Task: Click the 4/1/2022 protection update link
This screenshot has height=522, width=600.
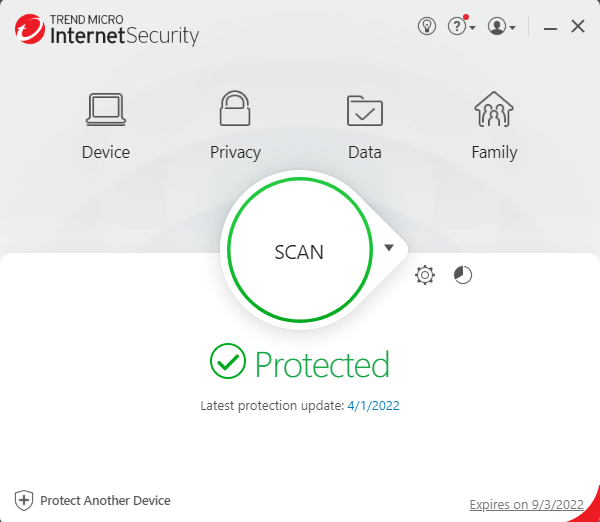Action: [374, 406]
